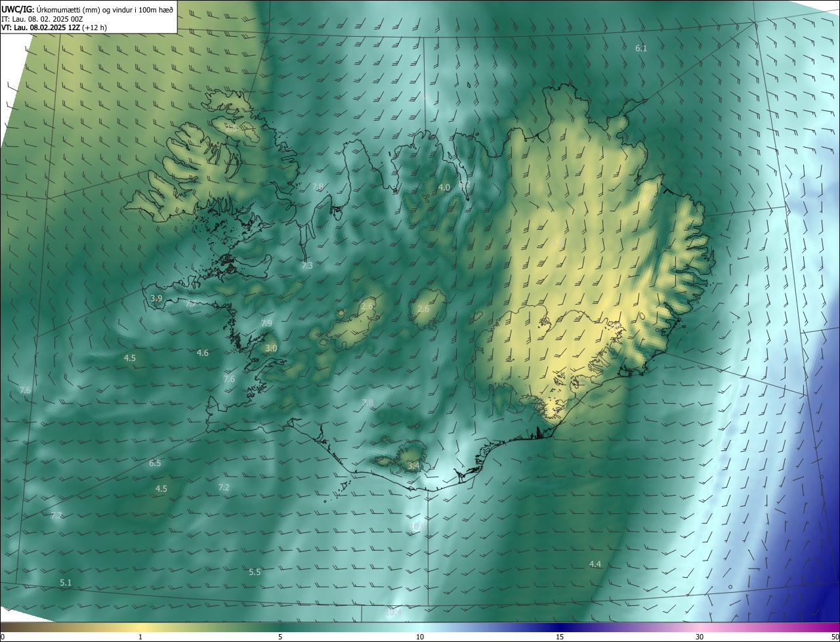
Task: Click the 3.0 value label on the map
Action: tap(271, 348)
